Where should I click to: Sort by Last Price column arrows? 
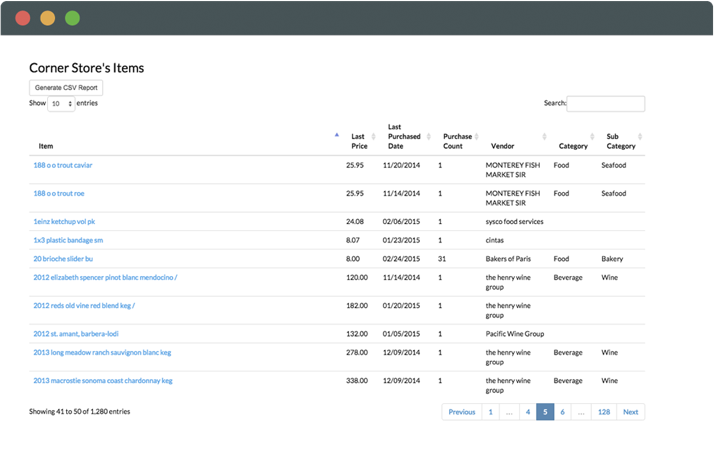coord(373,136)
